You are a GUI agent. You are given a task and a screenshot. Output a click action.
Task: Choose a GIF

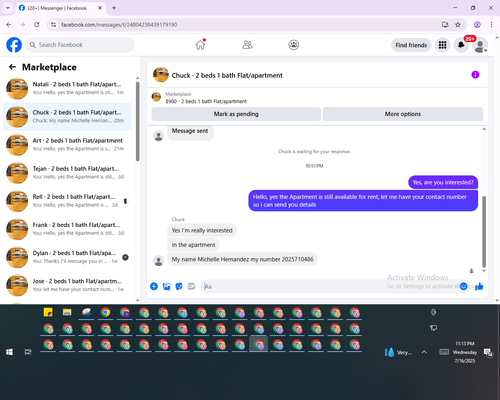coord(191,286)
